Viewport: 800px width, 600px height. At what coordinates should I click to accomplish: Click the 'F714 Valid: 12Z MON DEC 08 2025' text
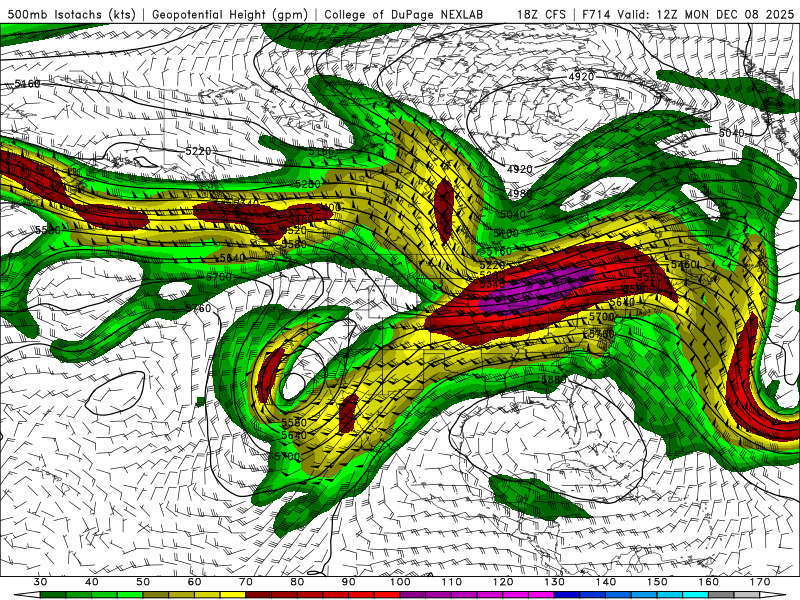tap(688, 14)
